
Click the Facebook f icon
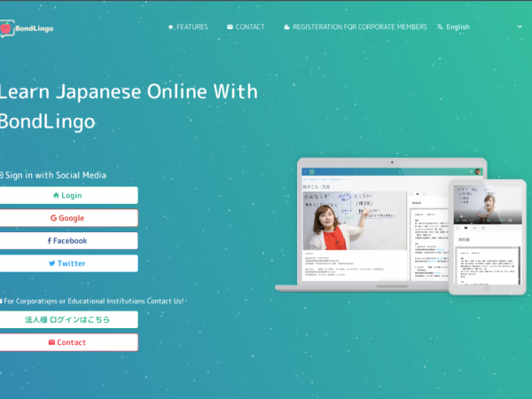(49, 241)
